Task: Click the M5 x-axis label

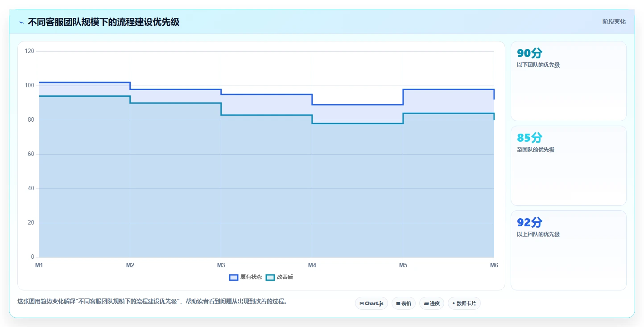Action: click(x=403, y=265)
